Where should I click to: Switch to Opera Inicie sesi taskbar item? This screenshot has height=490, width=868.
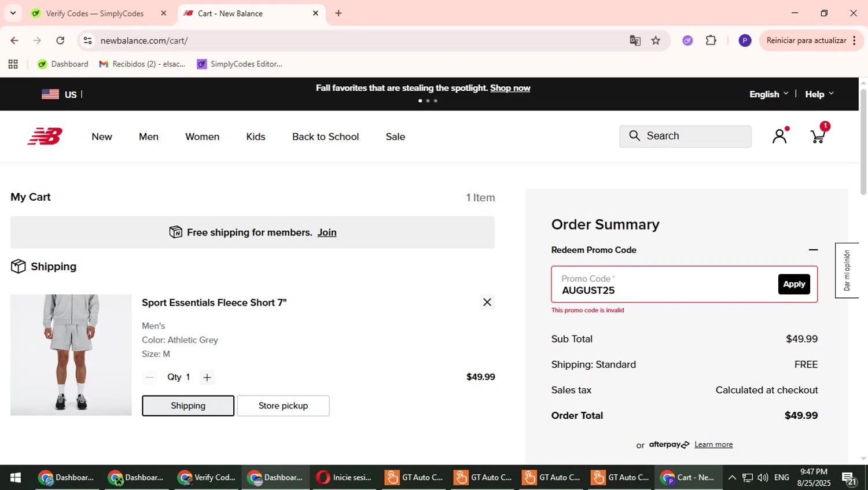344,477
